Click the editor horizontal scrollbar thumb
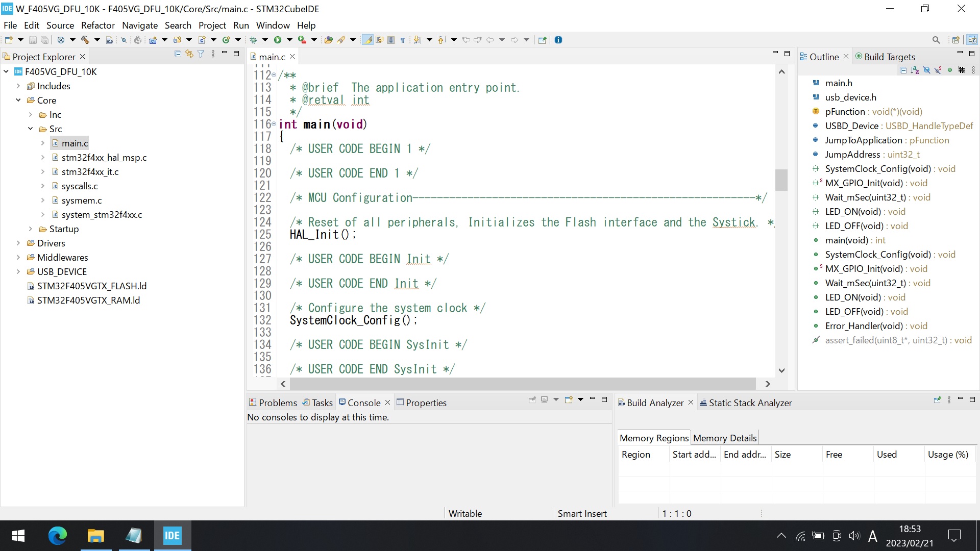The height and width of the screenshot is (551, 980). point(523,384)
